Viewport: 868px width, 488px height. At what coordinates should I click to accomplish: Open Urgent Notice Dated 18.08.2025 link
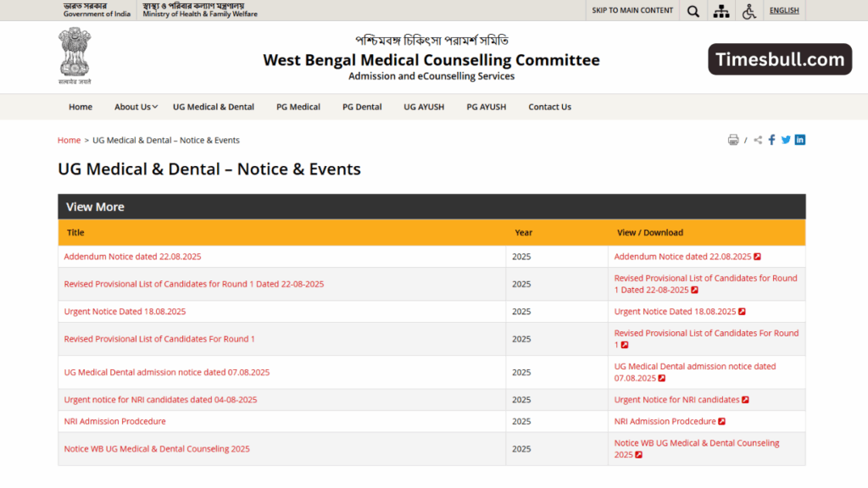tap(125, 311)
